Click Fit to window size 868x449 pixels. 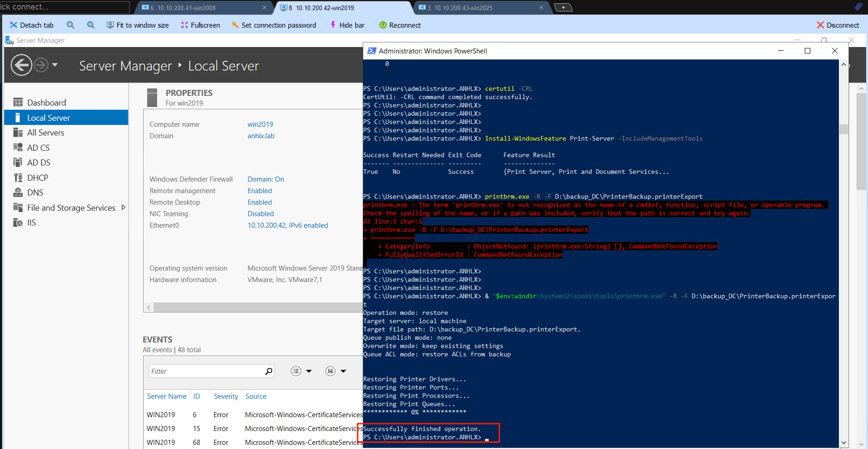[138, 25]
